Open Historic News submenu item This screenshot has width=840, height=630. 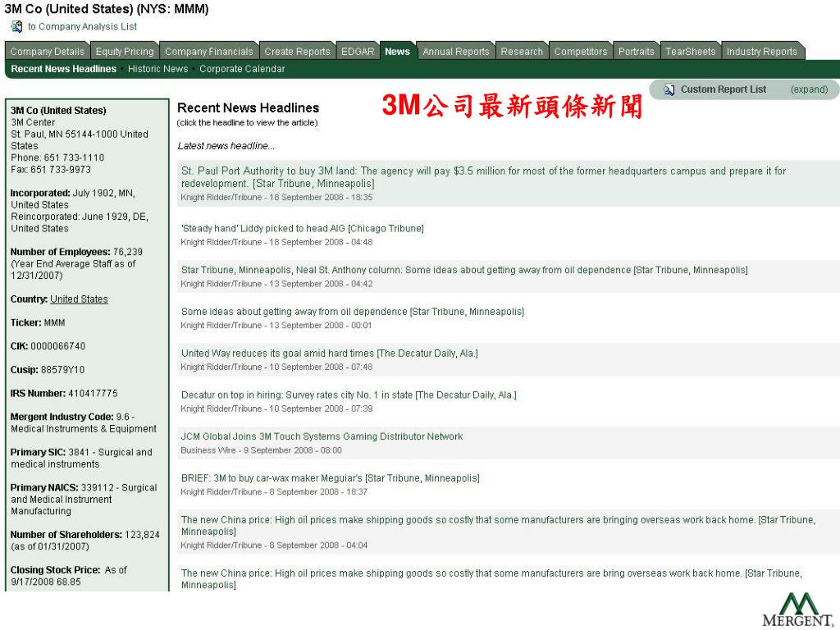158,69
